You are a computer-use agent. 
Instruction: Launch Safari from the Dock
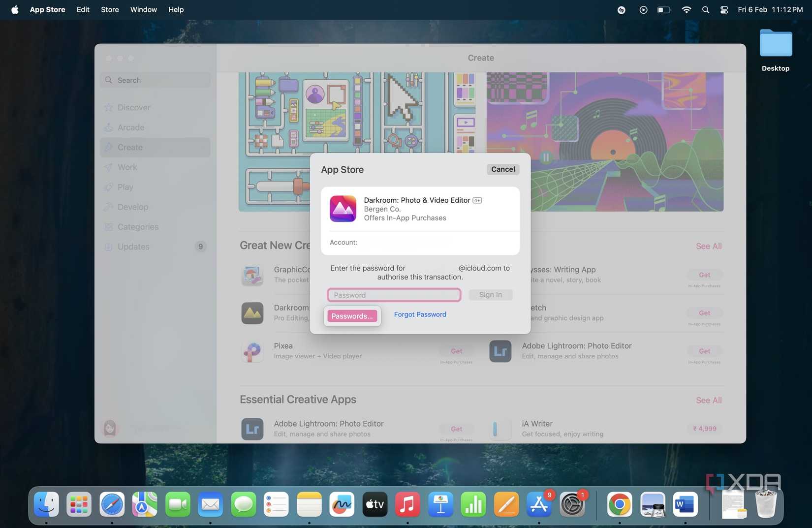point(112,504)
